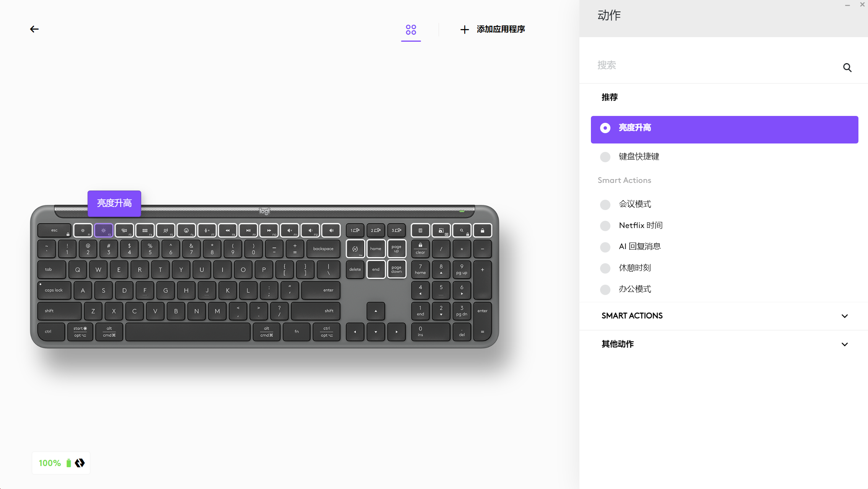This screenshot has height=489, width=868.
Task: Select the mute volume key
Action: [290, 230]
